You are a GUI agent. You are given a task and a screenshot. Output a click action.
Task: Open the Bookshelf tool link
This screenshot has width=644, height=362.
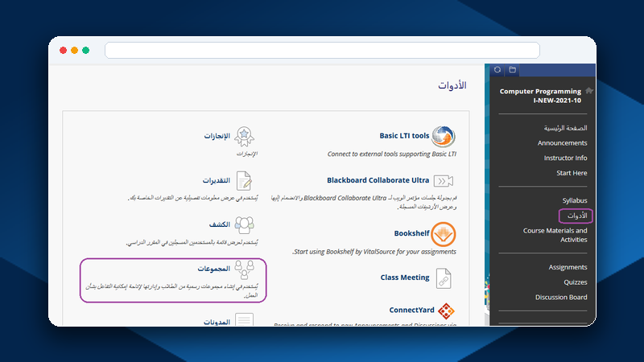(x=411, y=233)
